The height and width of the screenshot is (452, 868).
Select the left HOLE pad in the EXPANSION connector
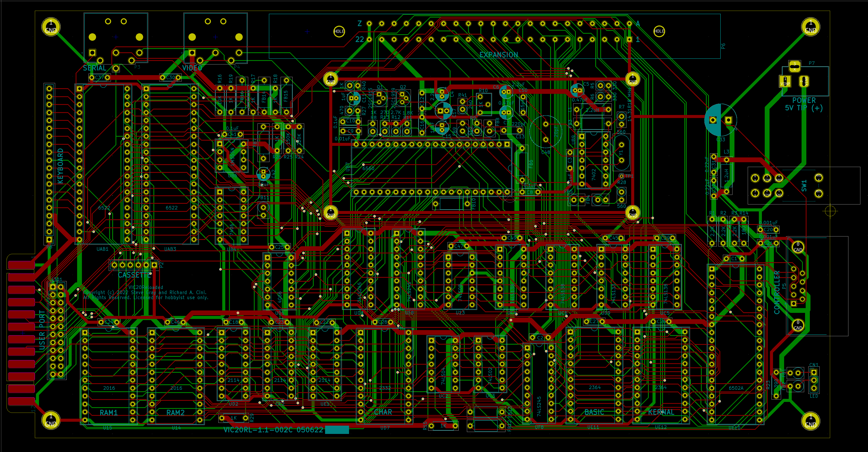tap(339, 31)
